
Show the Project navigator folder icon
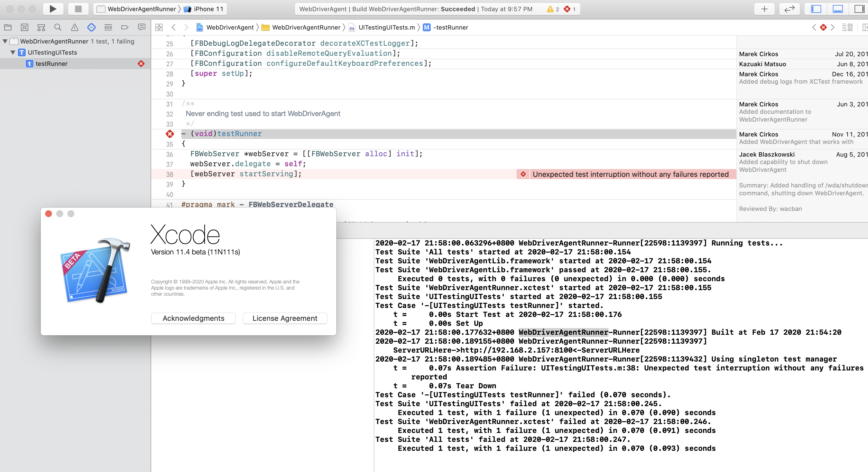[8, 27]
